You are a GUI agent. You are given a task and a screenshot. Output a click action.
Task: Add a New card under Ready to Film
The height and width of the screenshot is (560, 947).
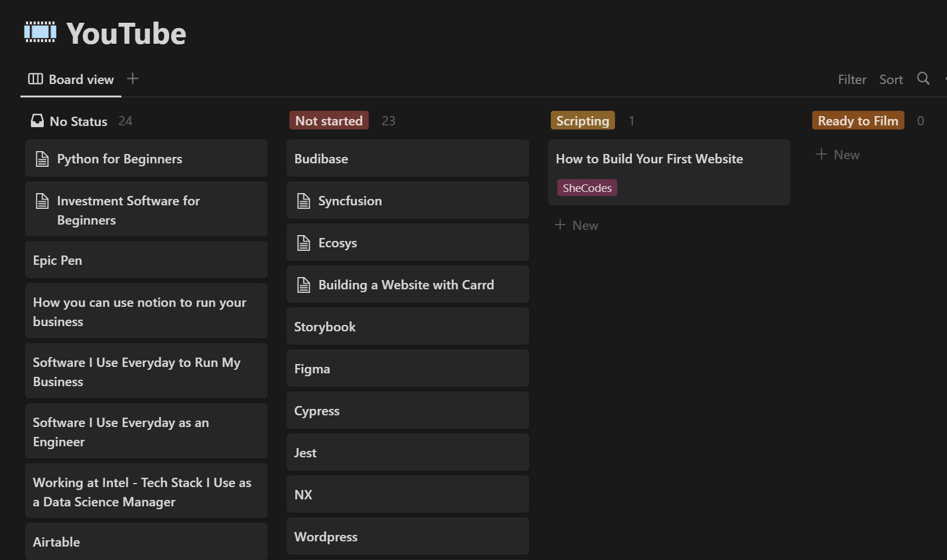(838, 155)
